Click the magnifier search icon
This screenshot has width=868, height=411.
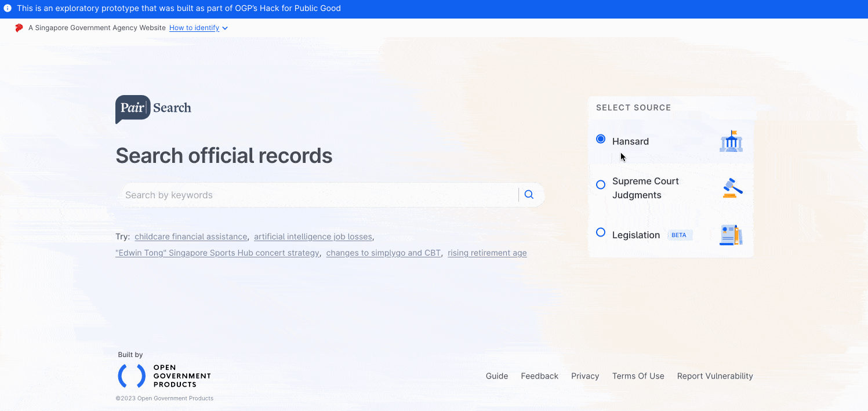pos(529,195)
